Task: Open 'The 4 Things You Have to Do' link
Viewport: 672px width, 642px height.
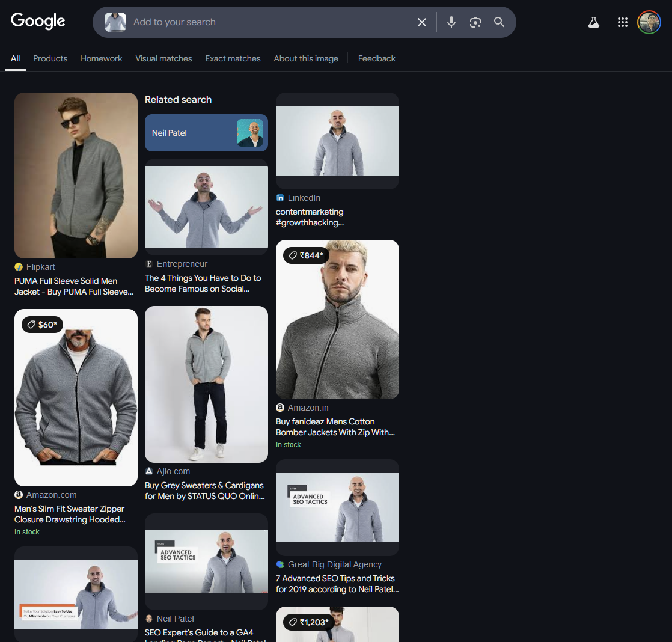Action: pyautogui.click(x=203, y=283)
